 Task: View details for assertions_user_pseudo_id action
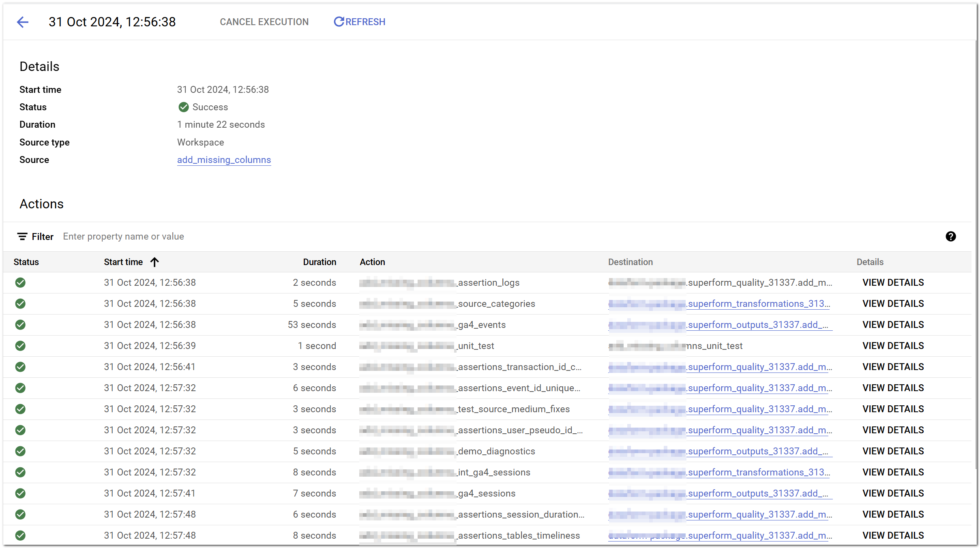(893, 430)
